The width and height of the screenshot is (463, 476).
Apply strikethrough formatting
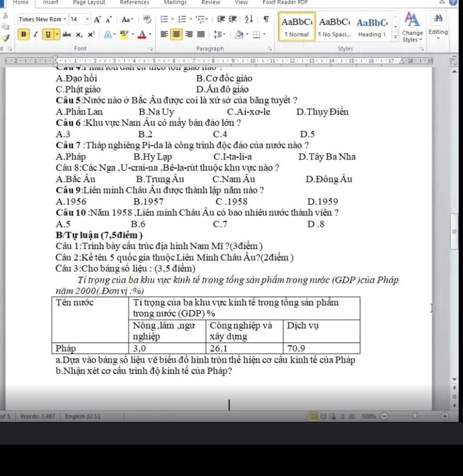pyautogui.click(x=66, y=34)
